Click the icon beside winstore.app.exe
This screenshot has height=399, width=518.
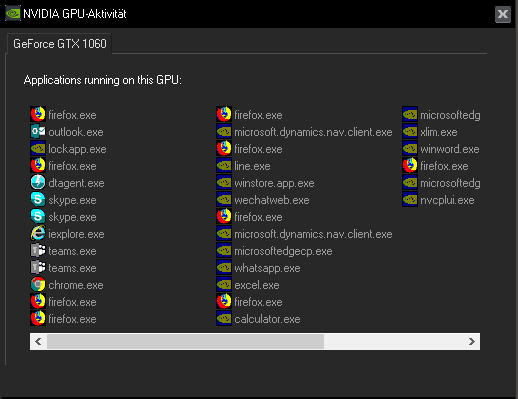(224, 183)
